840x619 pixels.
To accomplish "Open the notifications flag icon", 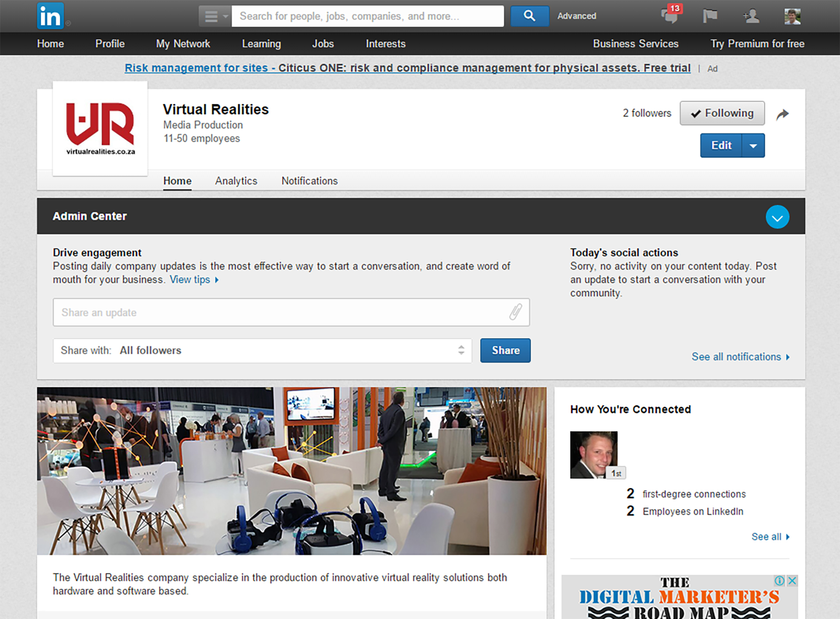I will tap(710, 16).
